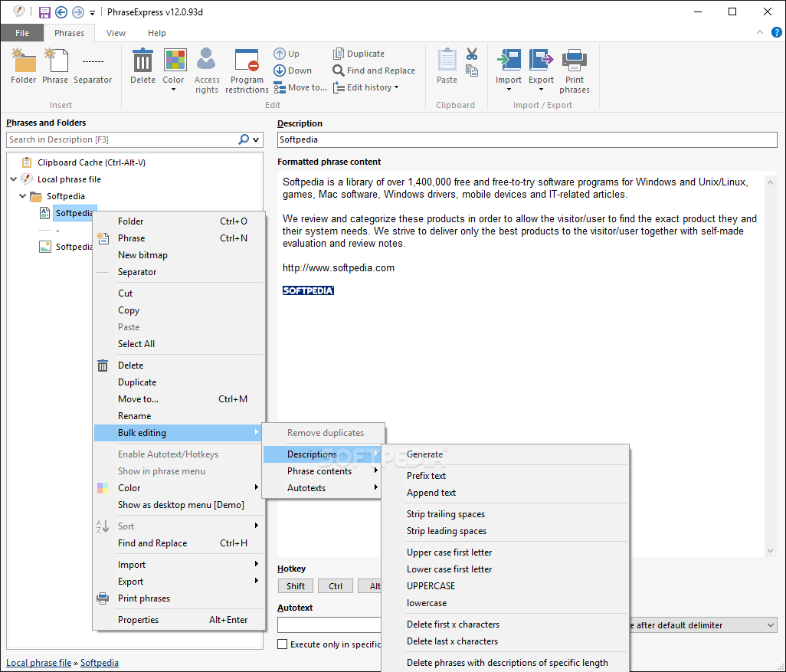This screenshot has width=786, height=672.
Task: Click the Save icon in the title bar
Action: 44,12
